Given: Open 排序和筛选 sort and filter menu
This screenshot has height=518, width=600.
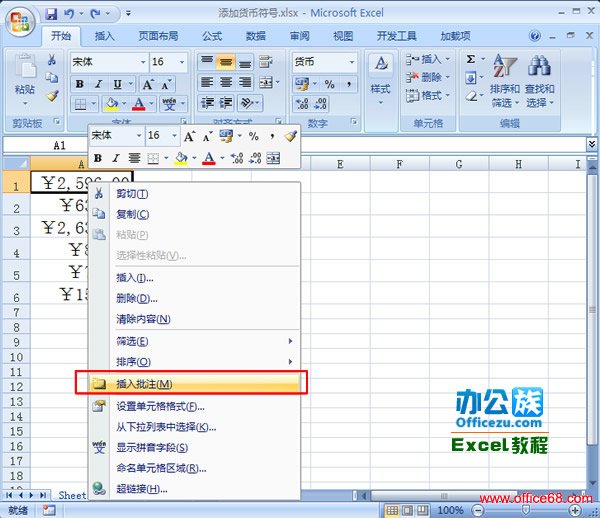Looking at the screenshot, I should 505,81.
